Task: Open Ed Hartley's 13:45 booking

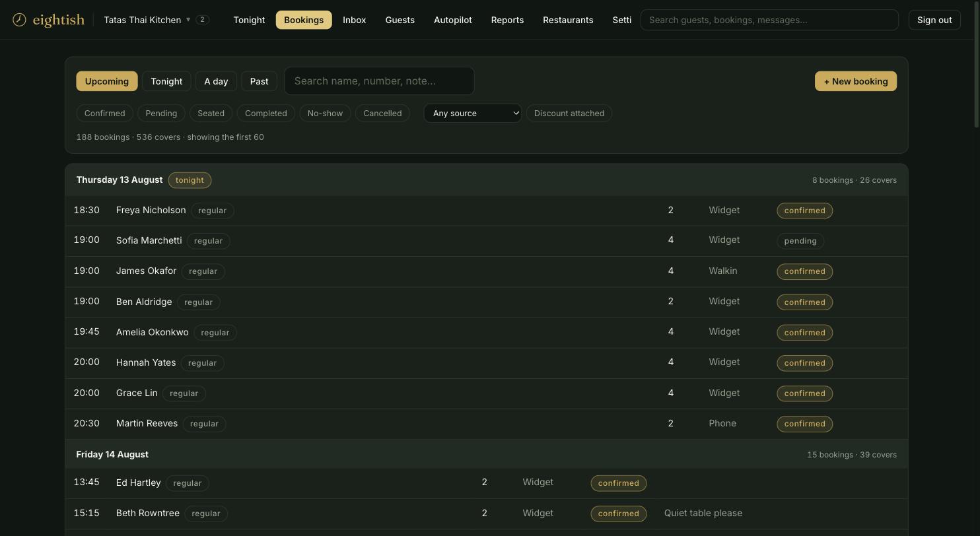Action: coord(487,483)
